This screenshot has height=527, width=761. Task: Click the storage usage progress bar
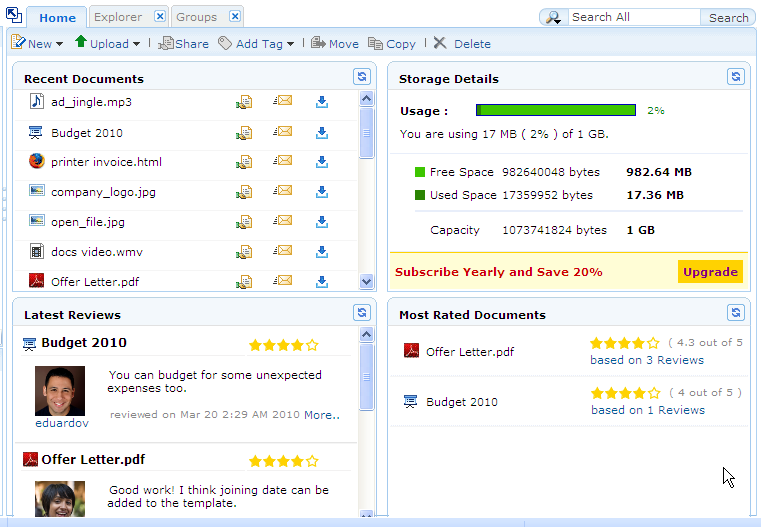tap(556, 111)
